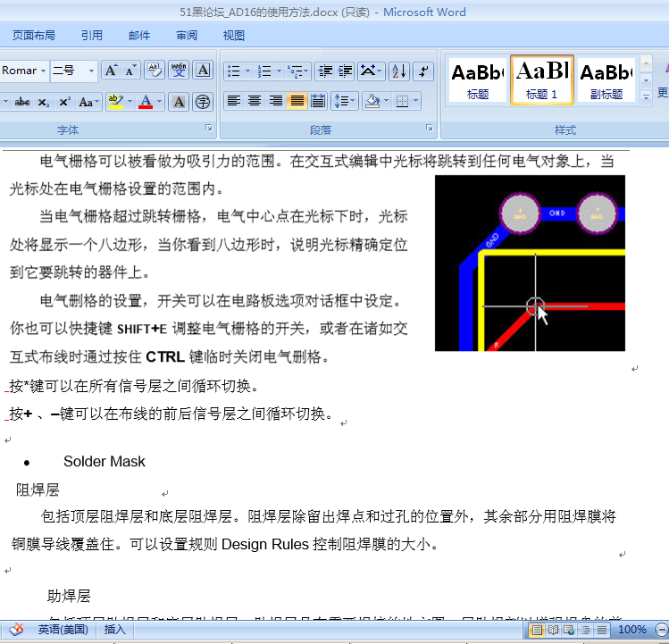Select the PCB routing image in document

point(530,263)
